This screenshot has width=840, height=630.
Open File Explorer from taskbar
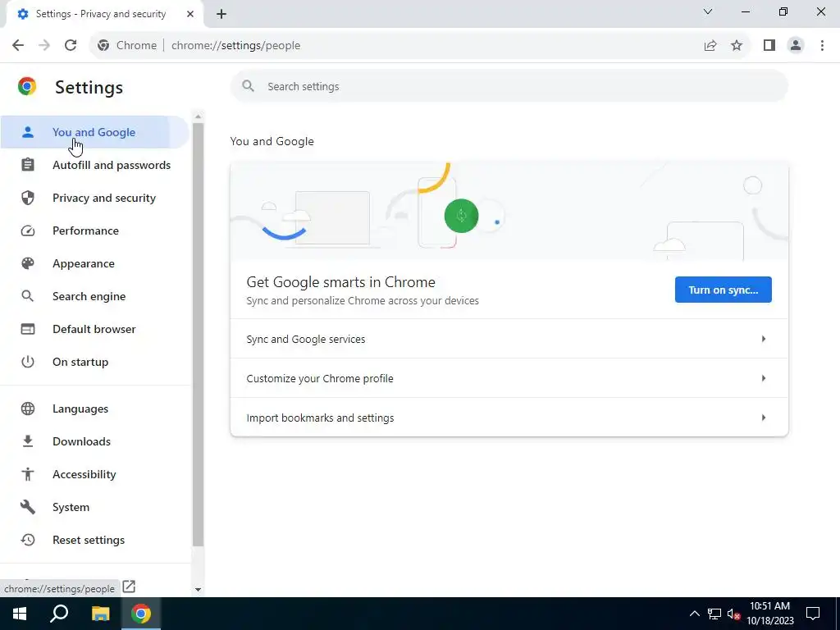[100, 614]
